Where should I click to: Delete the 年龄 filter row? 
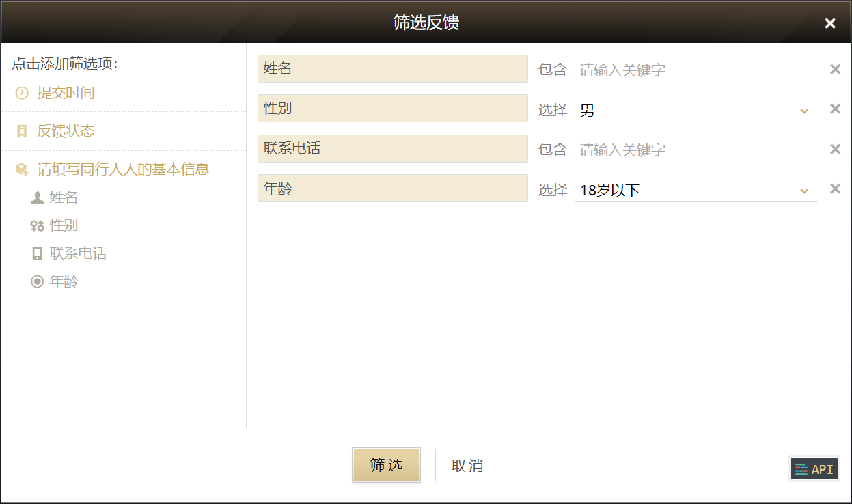tap(835, 188)
